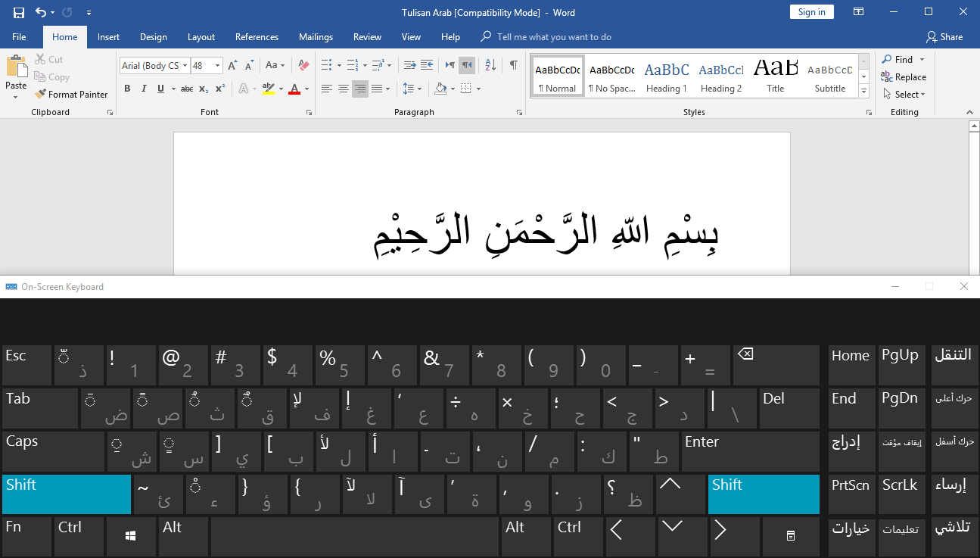This screenshot has width=980, height=558.
Task: Click the down arrow keyboard key
Action: pyautogui.click(x=682, y=536)
